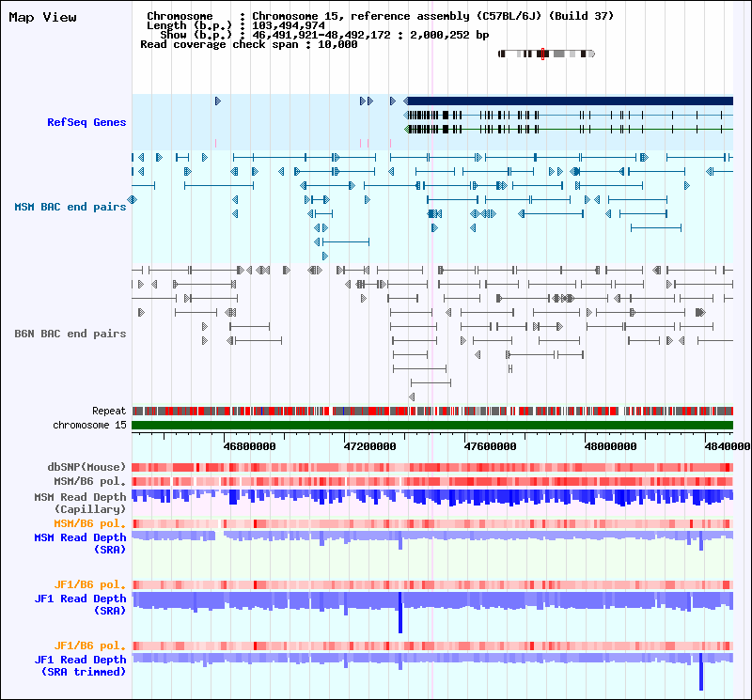Open the JF1 Read Depth (SRA) link
This screenshot has height=700, width=752.
click(81, 604)
